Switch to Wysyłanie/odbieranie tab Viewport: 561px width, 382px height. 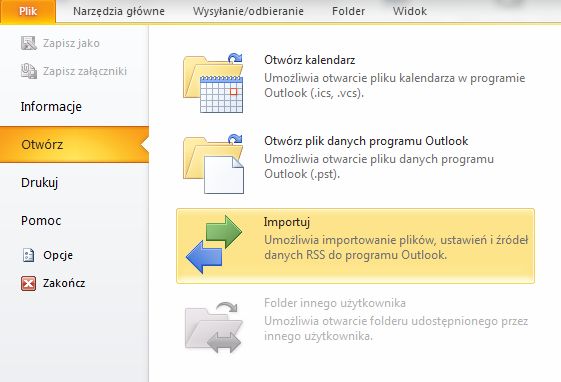point(248,11)
